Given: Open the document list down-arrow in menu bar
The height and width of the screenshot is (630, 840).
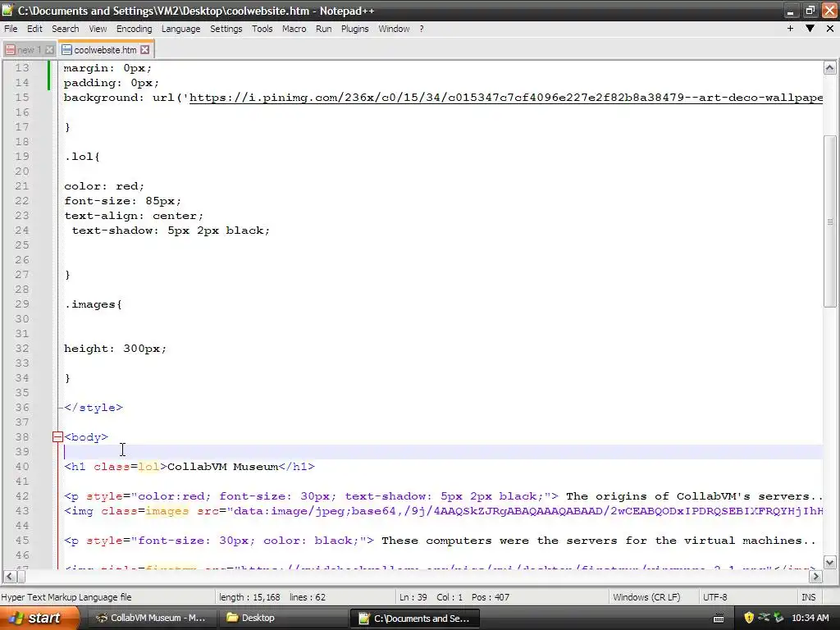Looking at the screenshot, I should (x=810, y=29).
